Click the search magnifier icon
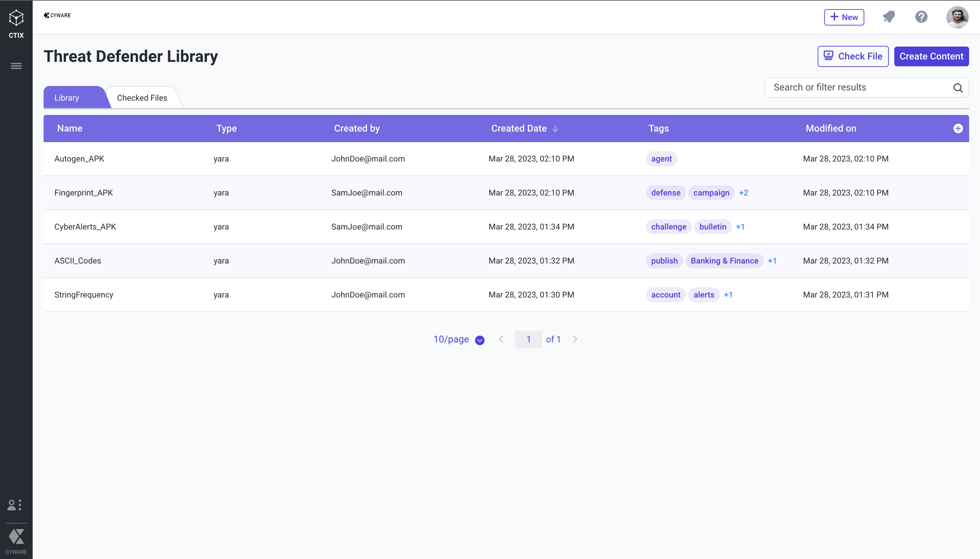The width and height of the screenshot is (980, 559). [x=958, y=88]
